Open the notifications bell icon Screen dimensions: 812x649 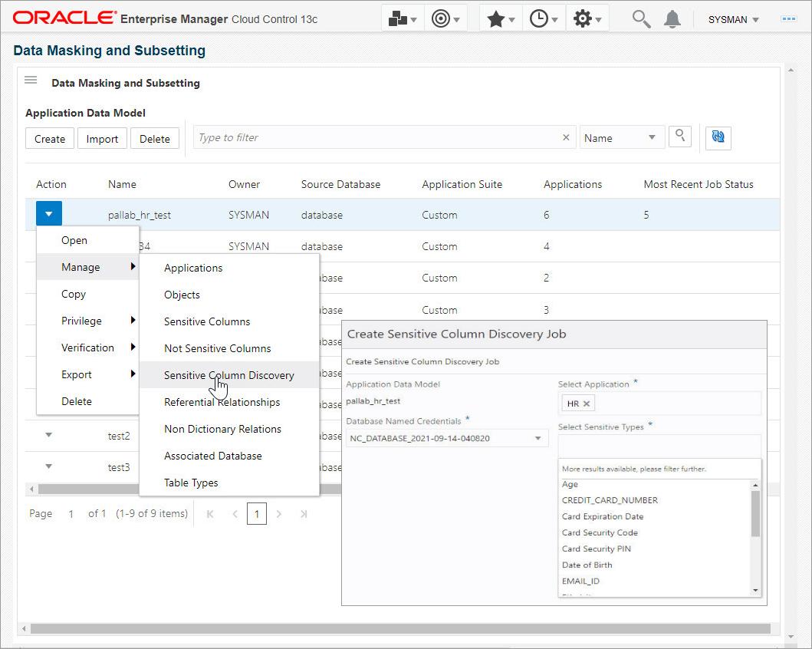pos(672,19)
